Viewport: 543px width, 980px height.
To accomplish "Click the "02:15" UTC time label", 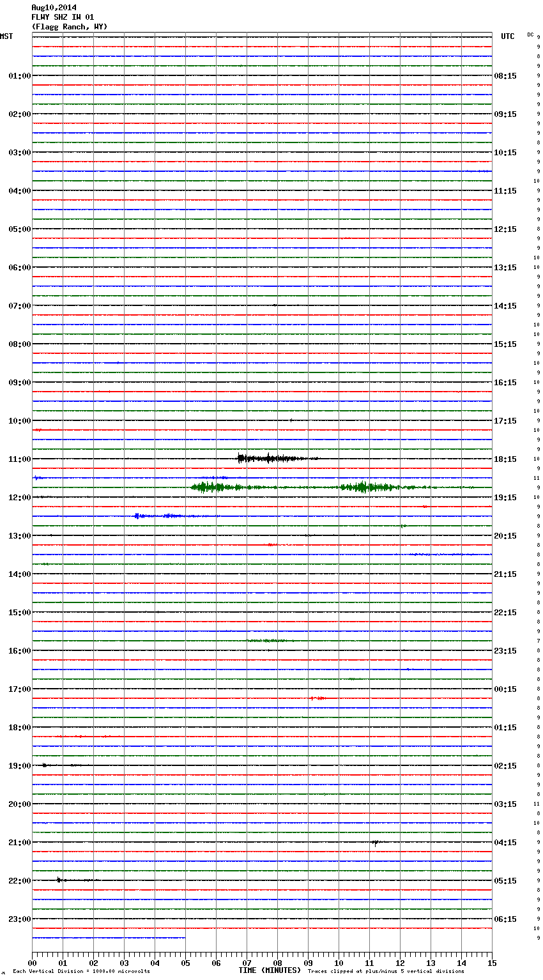I will click(505, 766).
